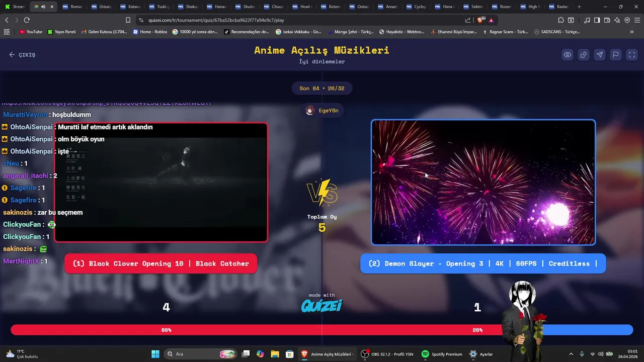Bookmark this page icon in address bar
The height and width of the screenshot is (362, 644).
point(128,20)
